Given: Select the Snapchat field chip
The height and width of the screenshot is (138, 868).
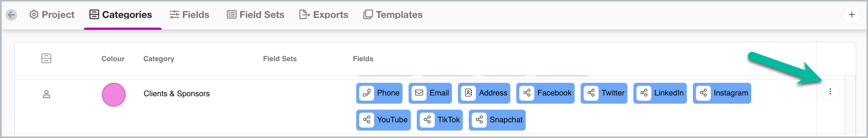Looking at the screenshot, I should click(497, 120).
